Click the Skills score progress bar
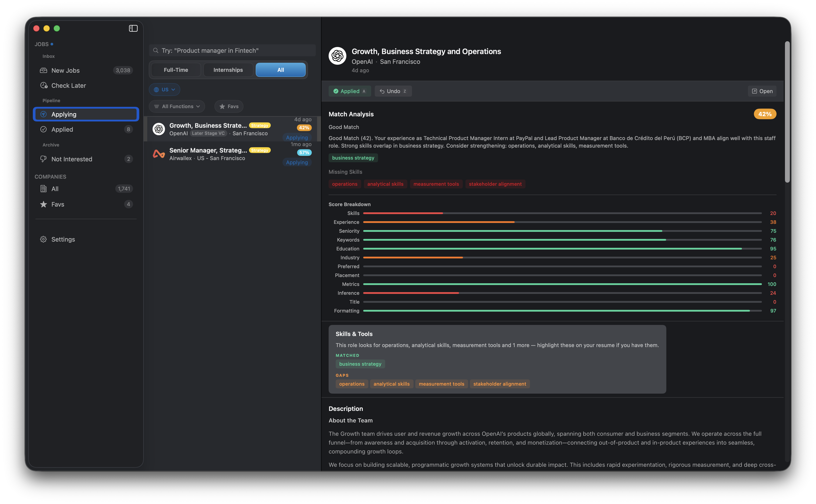The image size is (816, 504). [x=562, y=213]
